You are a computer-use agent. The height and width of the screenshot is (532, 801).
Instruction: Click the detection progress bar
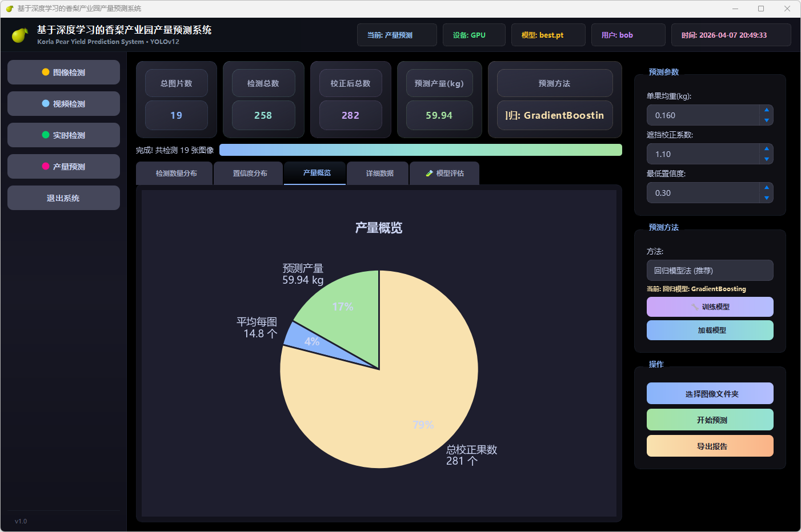(x=420, y=150)
